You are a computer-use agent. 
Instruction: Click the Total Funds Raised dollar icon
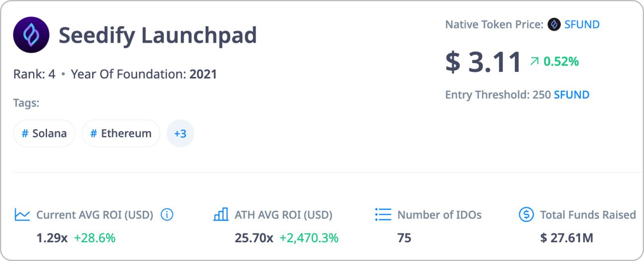click(x=526, y=214)
